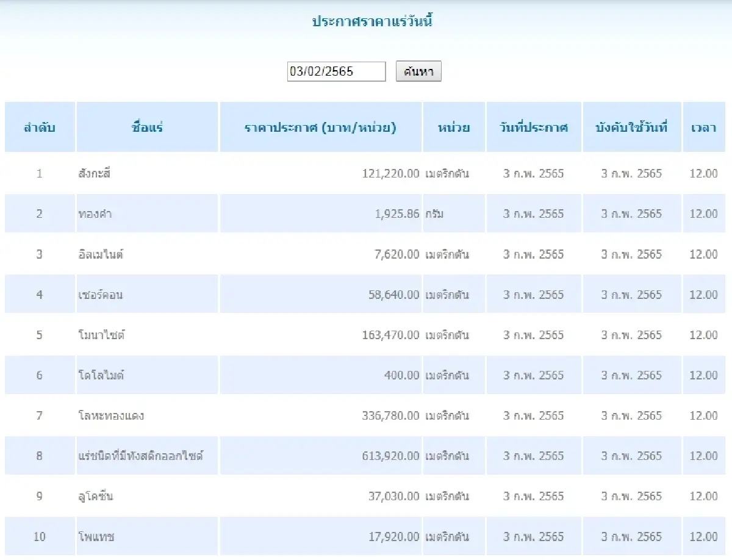Click the price 37,030.00
This screenshot has height=560, width=732.
[x=394, y=496]
